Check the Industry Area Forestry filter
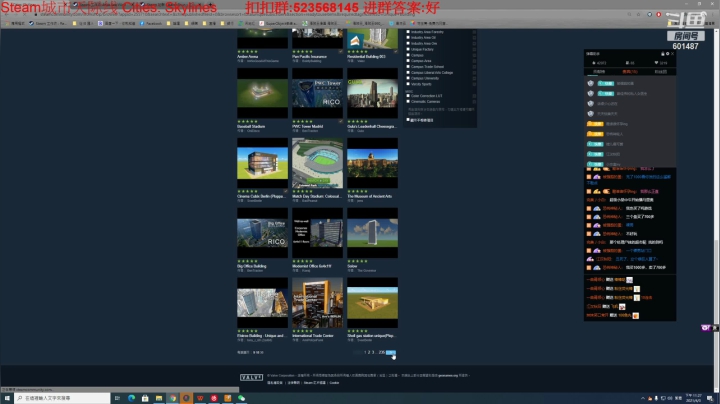The image size is (720, 404). (408, 32)
